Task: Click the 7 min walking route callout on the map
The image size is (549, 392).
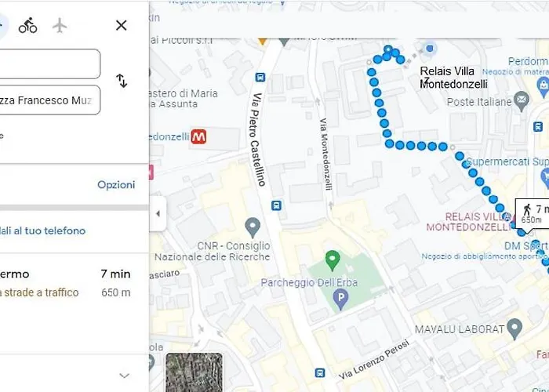Action: coord(533,212)
